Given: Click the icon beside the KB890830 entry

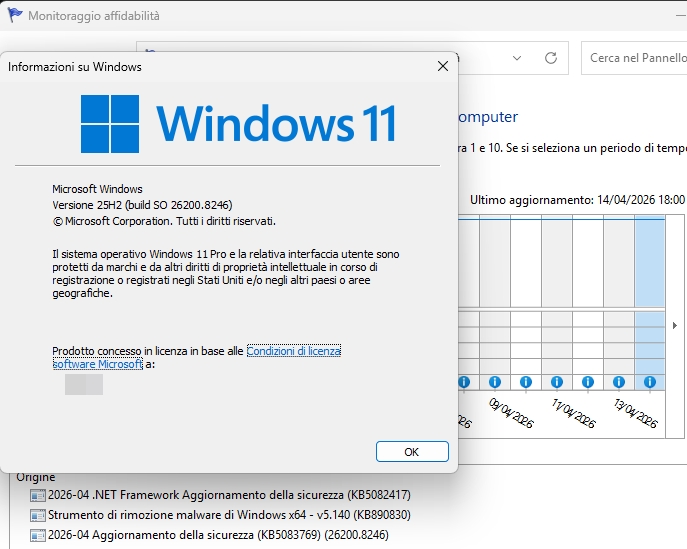Looking at the screenshot, I should (38, 515).
